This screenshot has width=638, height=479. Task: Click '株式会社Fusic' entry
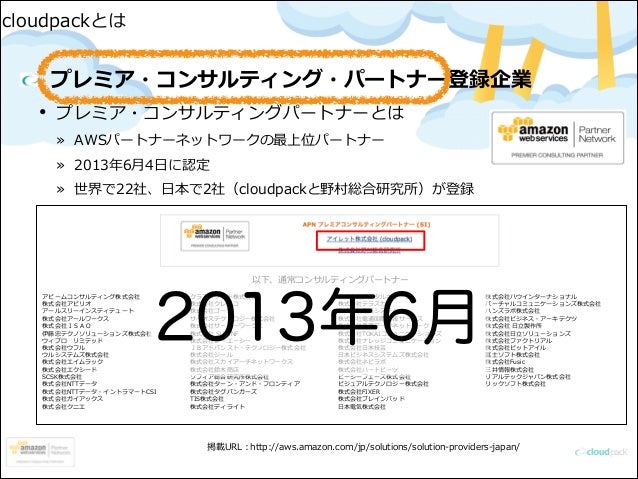point(505,361)
